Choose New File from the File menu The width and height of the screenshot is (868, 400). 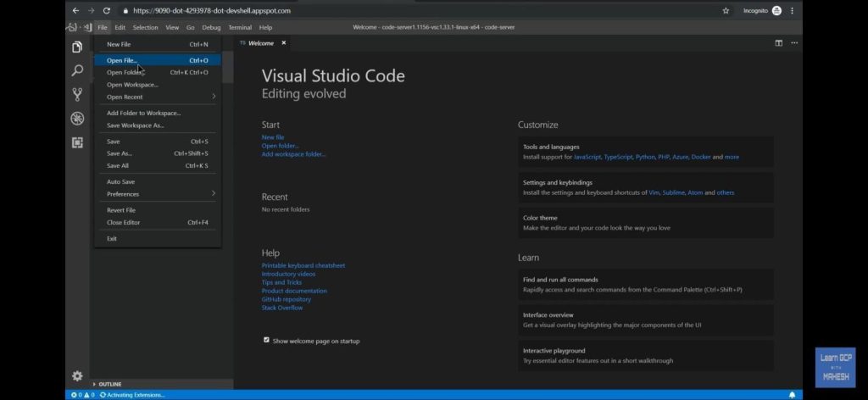pyautogui.click(x=158, y=44)
